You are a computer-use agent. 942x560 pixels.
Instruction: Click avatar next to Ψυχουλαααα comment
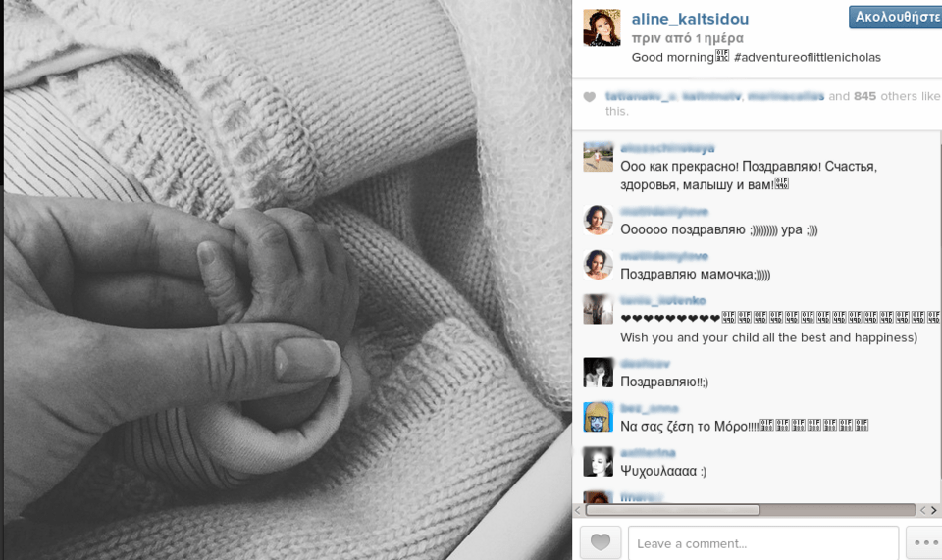[598, 462]
